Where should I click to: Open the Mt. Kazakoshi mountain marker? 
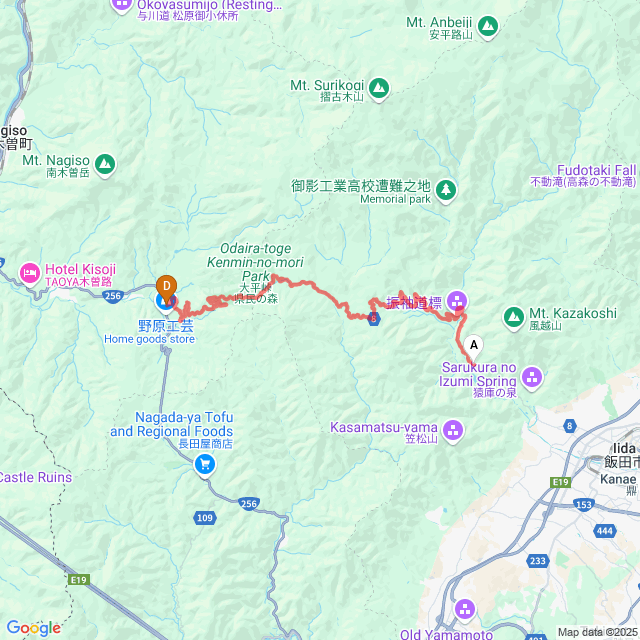(x=514, y=317)
